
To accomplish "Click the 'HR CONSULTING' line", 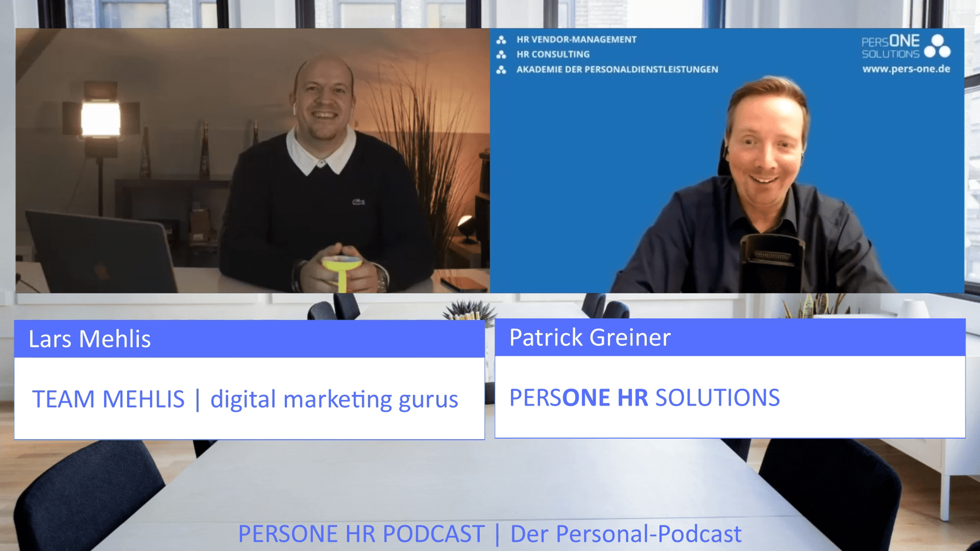I will point(553,54).
